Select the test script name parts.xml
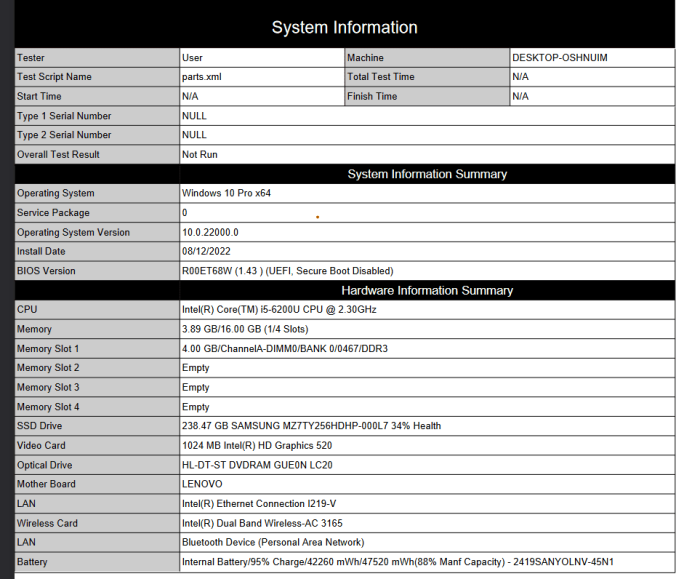Viewport: 700px width, 579px height. pos(201,77)
